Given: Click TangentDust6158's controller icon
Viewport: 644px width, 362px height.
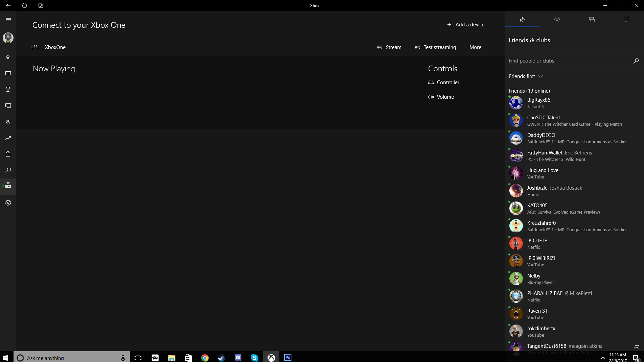Looking at the screenshot, I should [637, 347].
